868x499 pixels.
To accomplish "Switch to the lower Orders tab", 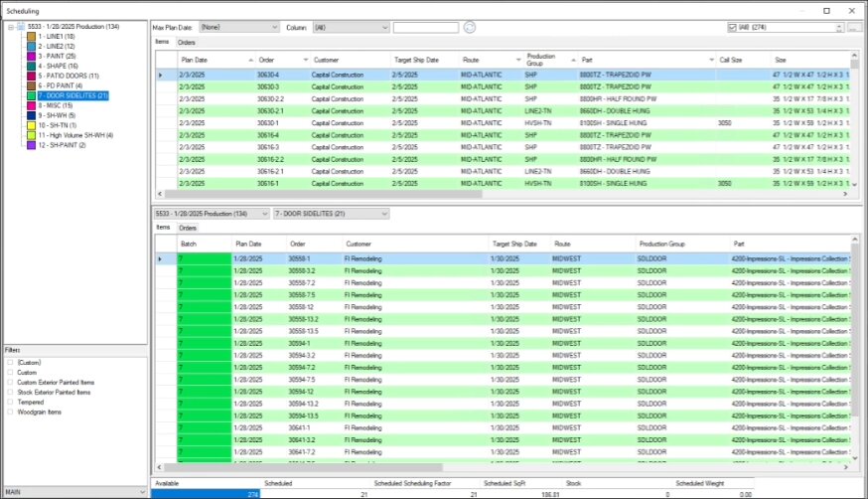I will (188, 229).
